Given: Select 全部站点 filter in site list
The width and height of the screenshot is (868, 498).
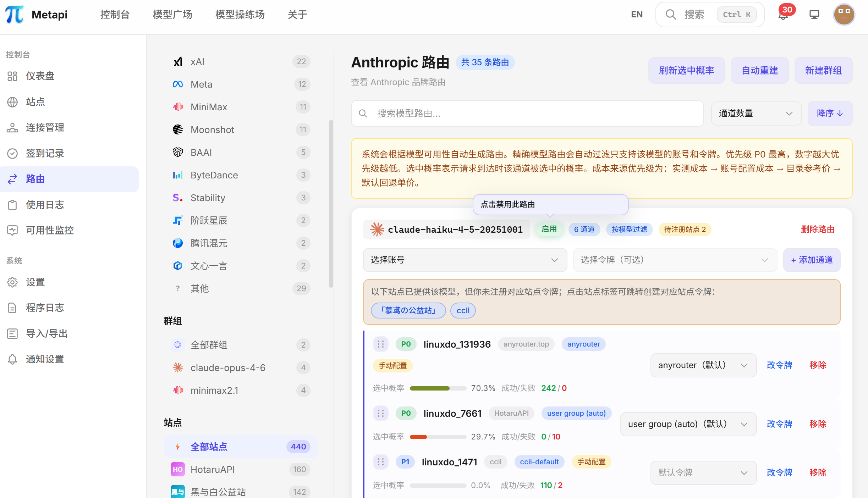Looking at the screenshot, I should pos(240,447).
